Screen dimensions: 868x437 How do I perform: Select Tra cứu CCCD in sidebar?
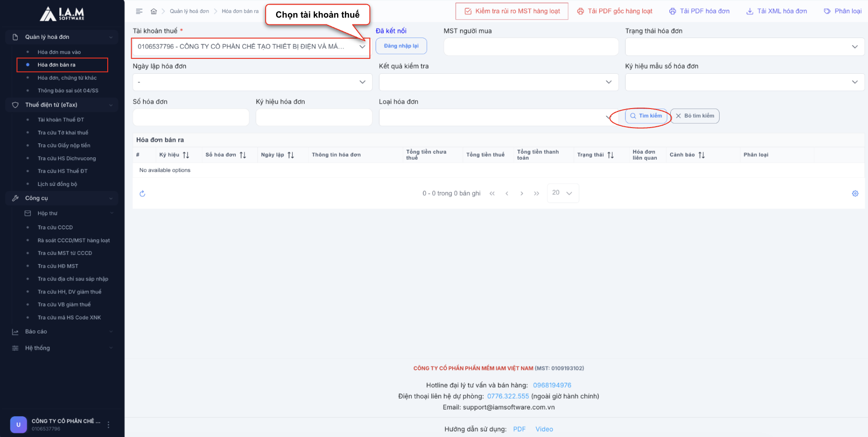[x=55, y=228]
